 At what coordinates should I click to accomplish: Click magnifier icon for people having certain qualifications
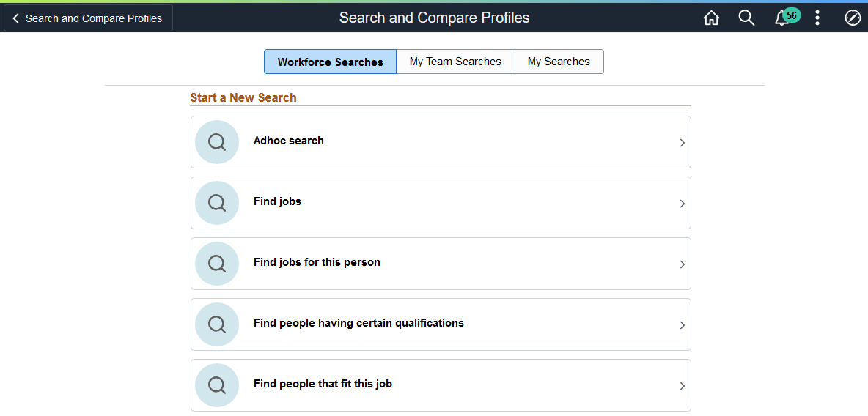tap(217, 324)
